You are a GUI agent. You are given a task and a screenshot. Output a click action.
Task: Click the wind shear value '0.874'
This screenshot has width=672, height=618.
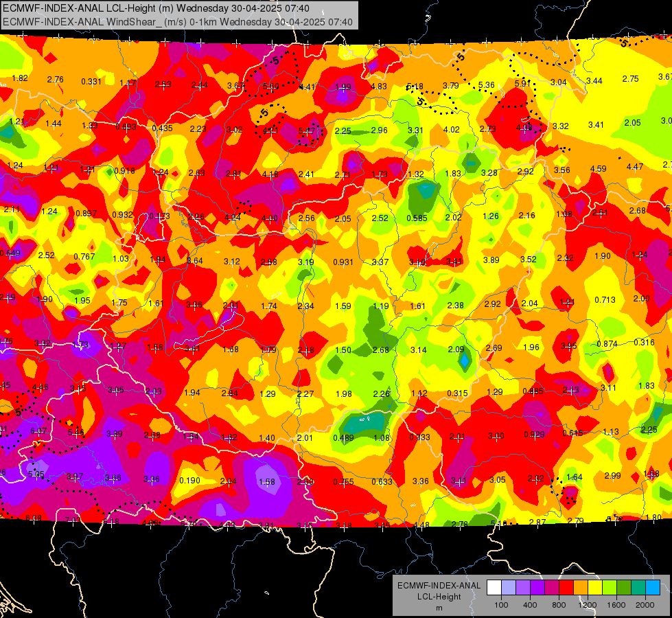[x=607, y=344]
